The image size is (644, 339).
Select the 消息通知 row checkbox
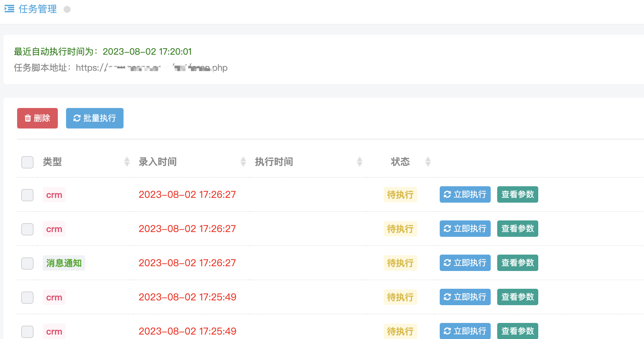click(x=27, y=263)
